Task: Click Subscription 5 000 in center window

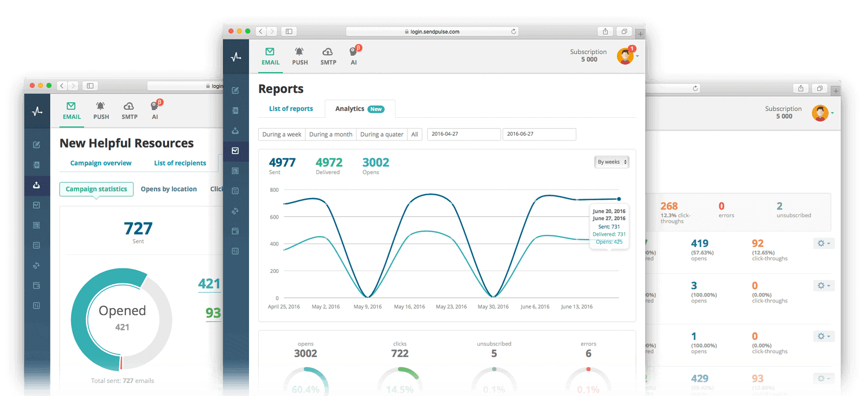Action: click(x=589, y=55)
